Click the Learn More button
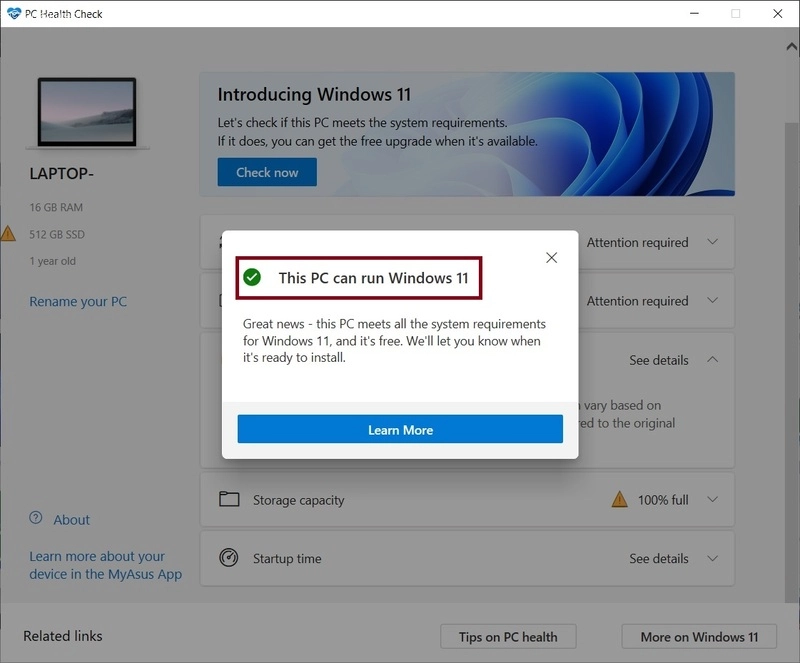Viewport: 800px width, 663px height. (x=400, y=429)
